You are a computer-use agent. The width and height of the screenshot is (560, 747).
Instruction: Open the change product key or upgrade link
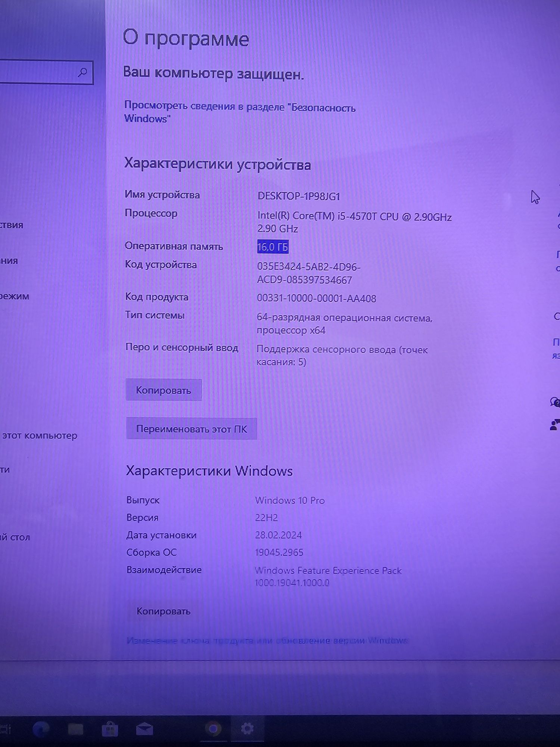[x=268, y=641]
